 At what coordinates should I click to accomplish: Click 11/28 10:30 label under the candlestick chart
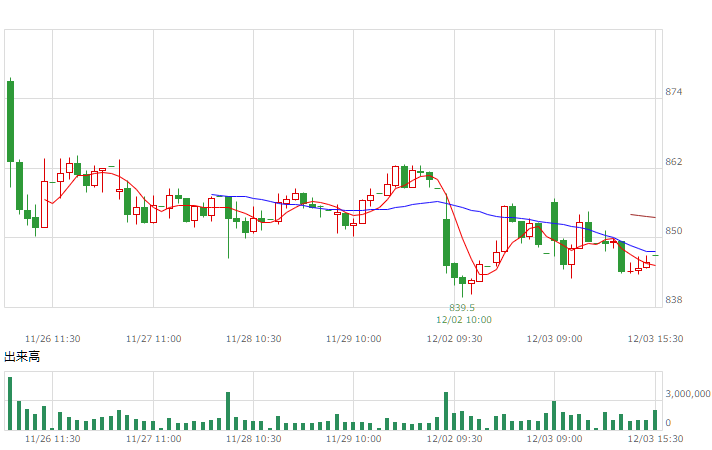(x=253, y=339)
